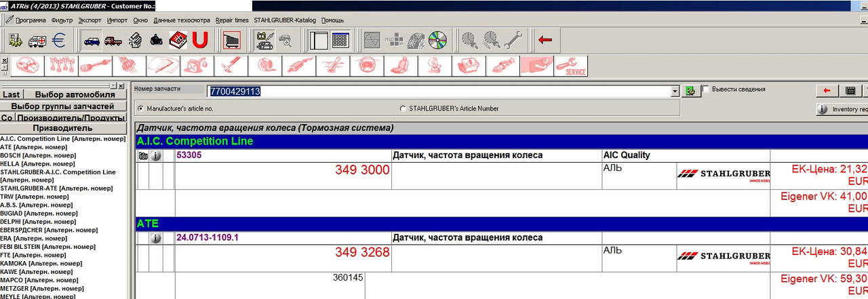Click the red magnet icon
Image resolution: width=868 pixels, height=299 pixels.
[x=199, y=41]
